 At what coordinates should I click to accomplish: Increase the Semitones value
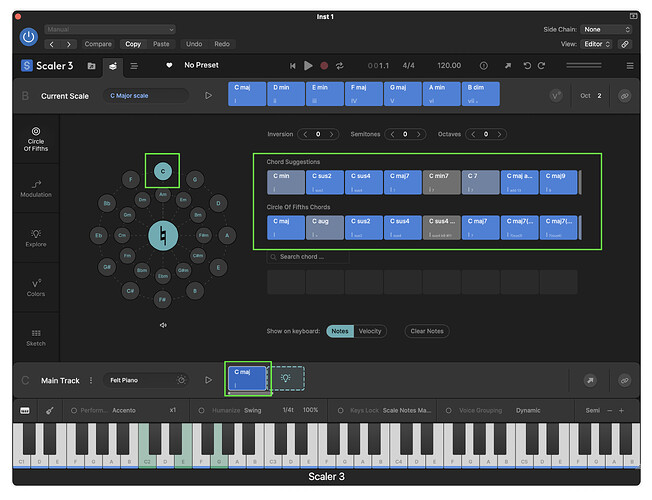pyautogui.click(x=418, y=134)
